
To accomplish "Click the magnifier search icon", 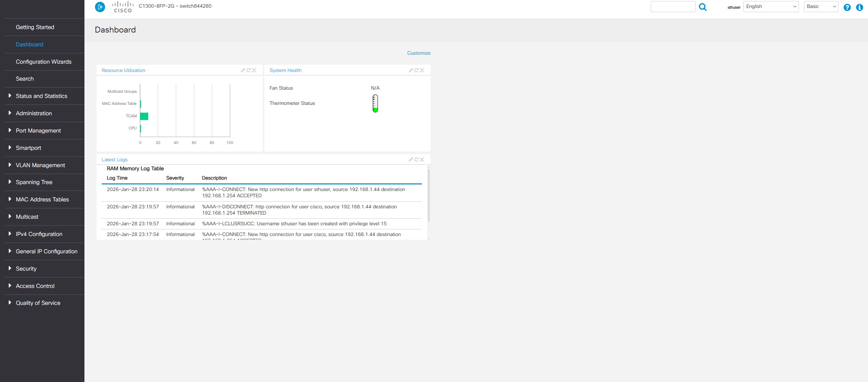I will [x=703, y=7].
